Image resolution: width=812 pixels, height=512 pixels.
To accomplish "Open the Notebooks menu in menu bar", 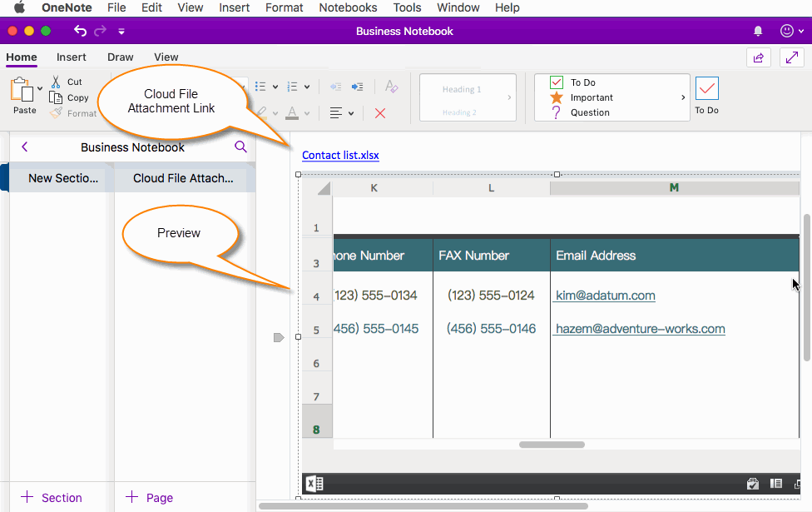I will 348,7.
